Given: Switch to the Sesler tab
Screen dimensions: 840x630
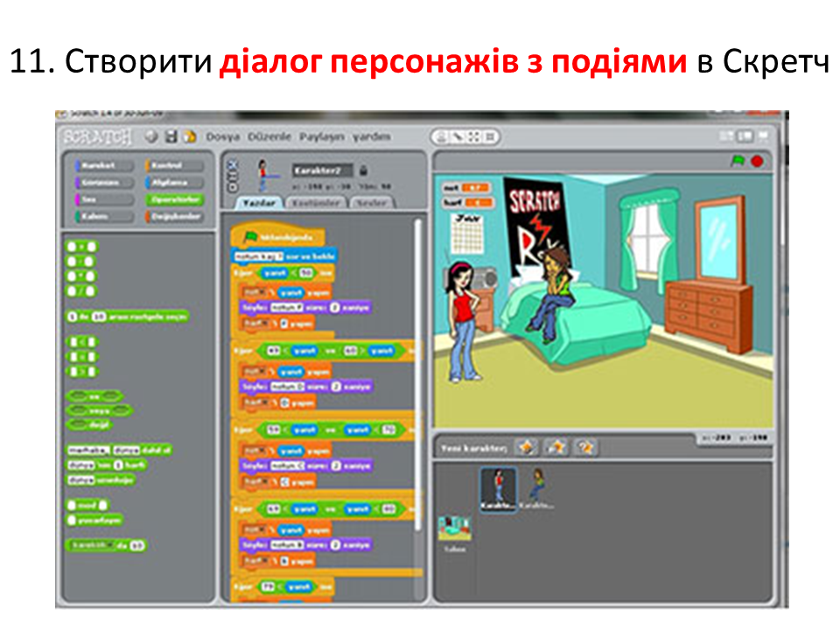Looking at the screenshot, I should [371, 203].
